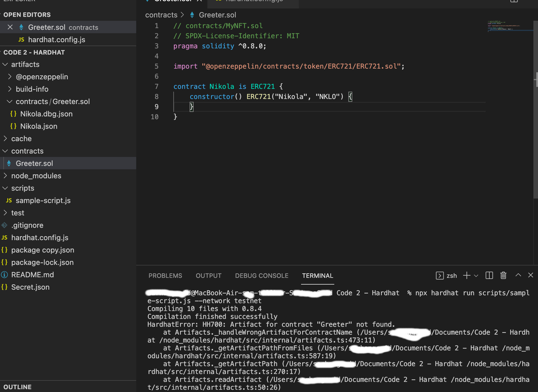The height and width of the screenshot is (392, 538).
Task: Switch to the PROBLEMS tab
Action: (x=165, y=276)
